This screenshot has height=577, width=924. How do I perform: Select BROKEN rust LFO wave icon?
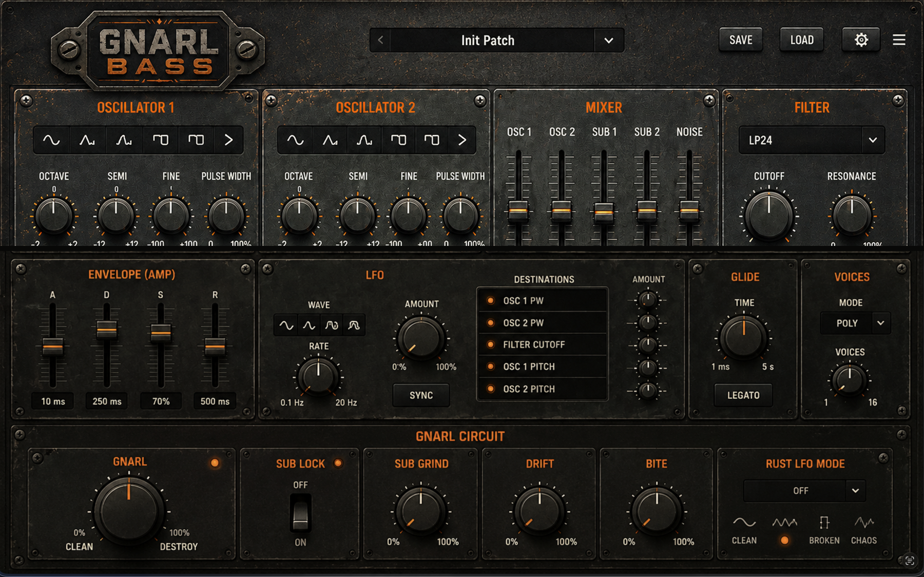tap(824, 523)
